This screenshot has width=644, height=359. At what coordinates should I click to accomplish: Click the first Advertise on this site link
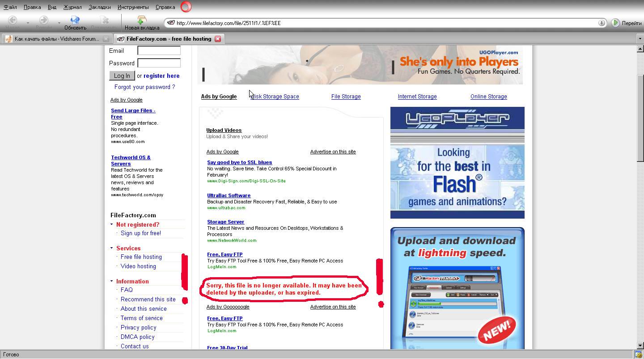[x=333, y=152]
